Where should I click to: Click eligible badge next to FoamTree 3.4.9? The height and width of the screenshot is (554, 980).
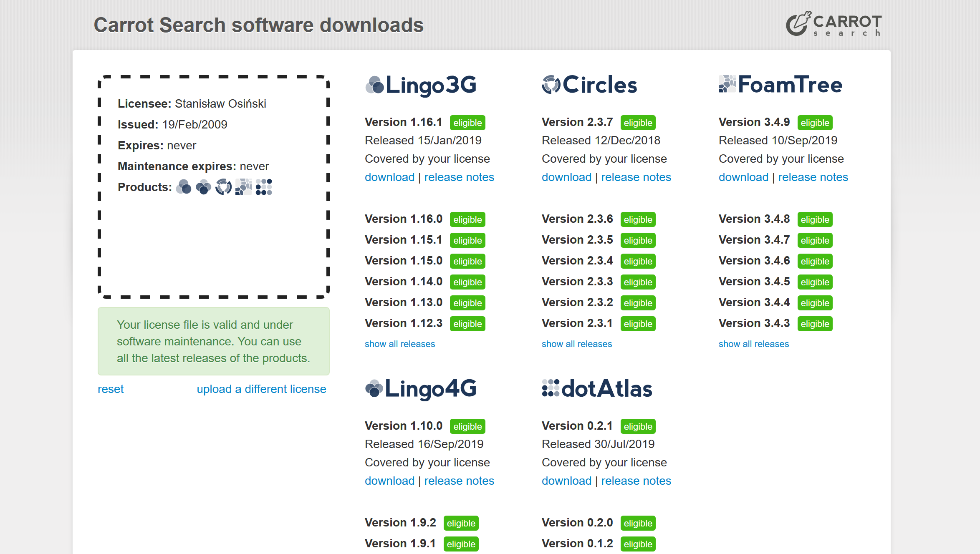pos(815,123)
